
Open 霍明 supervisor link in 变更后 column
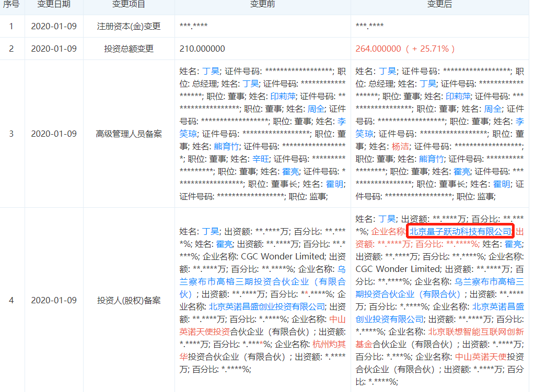click(502, 184)
